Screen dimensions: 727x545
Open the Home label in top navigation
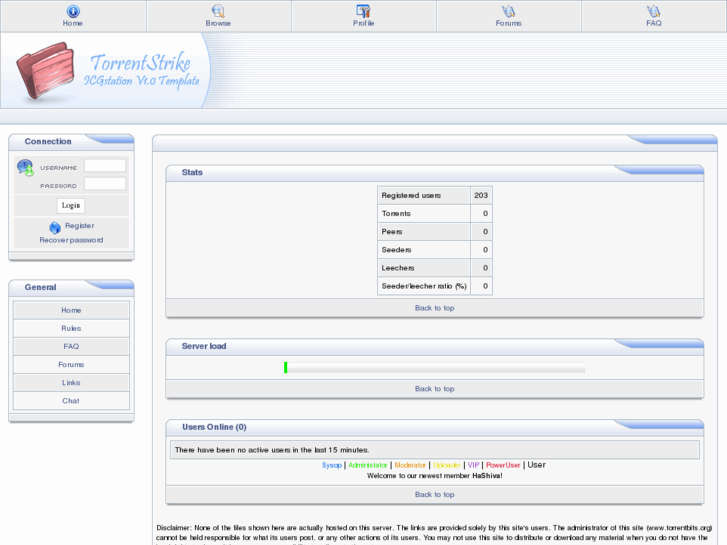tap(73, 23)
